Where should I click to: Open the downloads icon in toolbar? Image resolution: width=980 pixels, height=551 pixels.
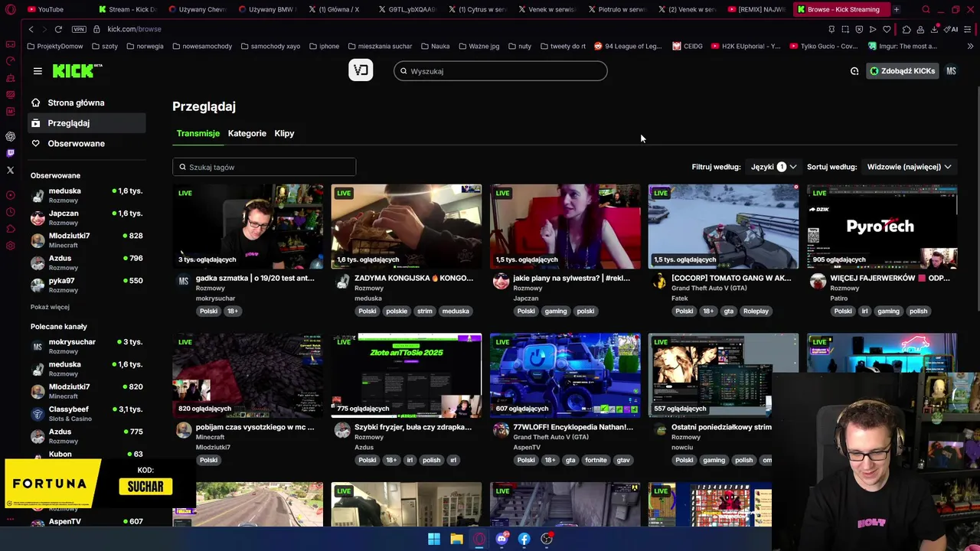935,29
